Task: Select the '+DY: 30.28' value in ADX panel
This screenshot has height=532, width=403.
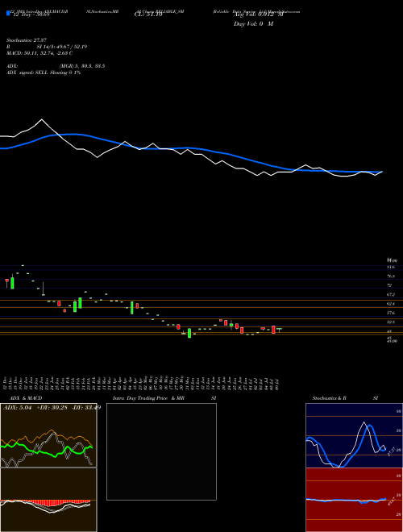Action: pyautogui.click(x=52, y=408)
